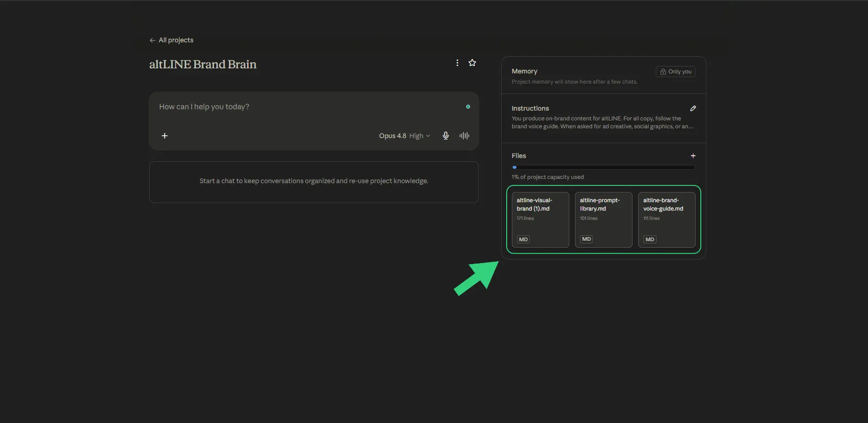Viewport: 868px width, 423px height.
Task: Open altline-visual-brand (1).md file card
Action: point(541,220)
